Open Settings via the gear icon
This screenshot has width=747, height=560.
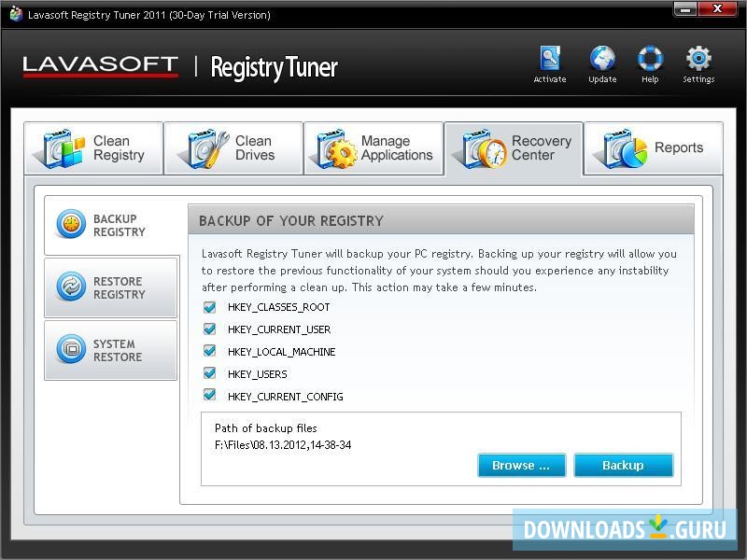698,58
